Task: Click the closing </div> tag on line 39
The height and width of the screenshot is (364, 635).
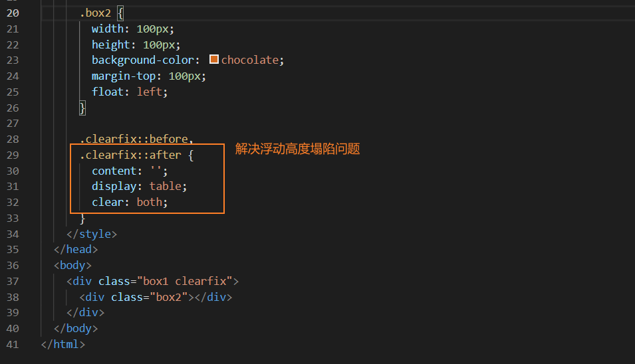Action: [85, 313]
